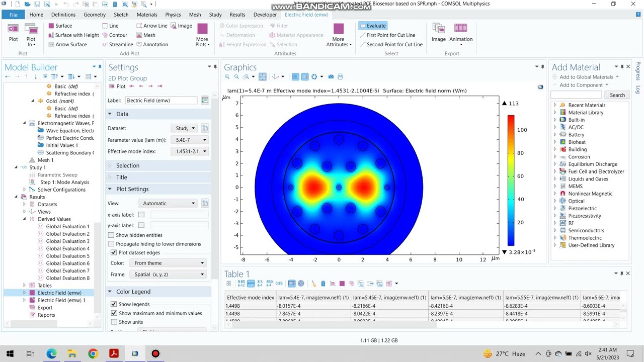
Task: Add an Annotation to the plot
Action: pyautogui.click(x=151, y=44)
